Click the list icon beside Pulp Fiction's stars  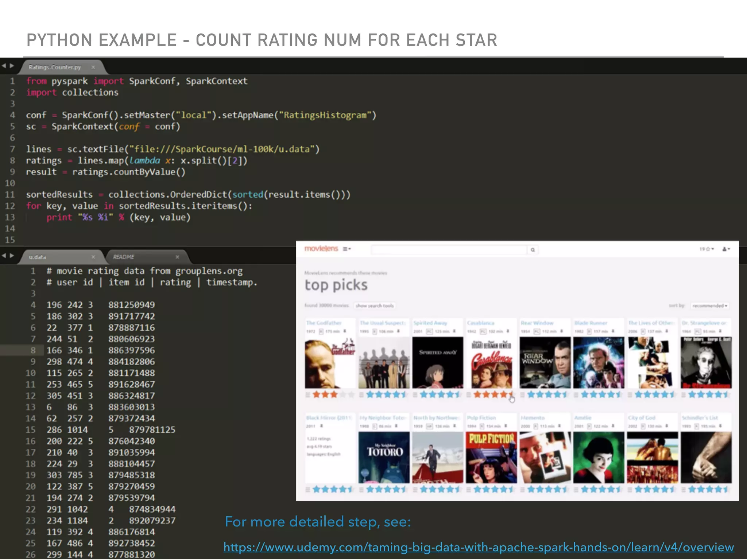click(x=469, y=490)
